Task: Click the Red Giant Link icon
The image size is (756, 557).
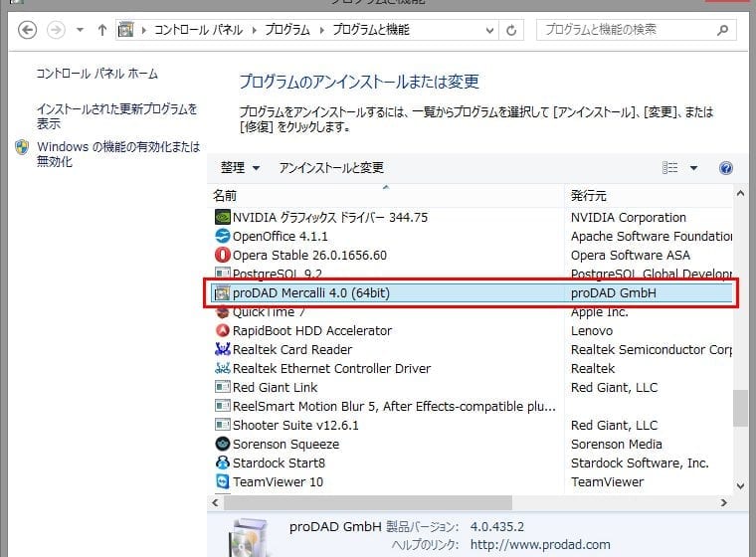Action: tap(222, 387)
